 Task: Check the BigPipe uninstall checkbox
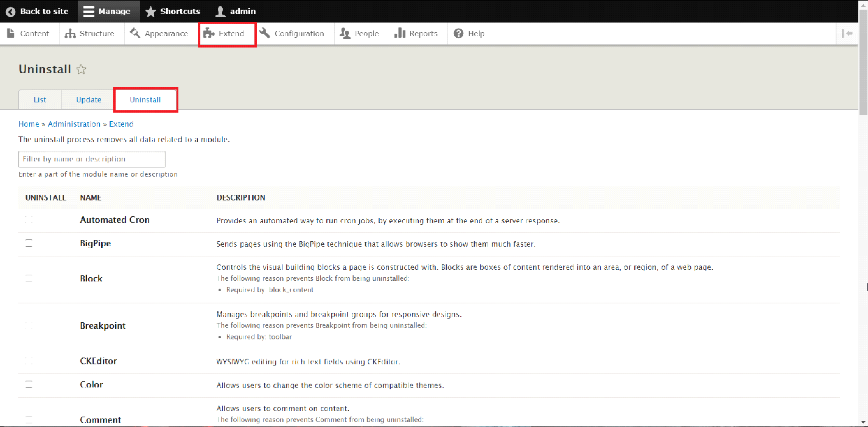tap(29, 244)
